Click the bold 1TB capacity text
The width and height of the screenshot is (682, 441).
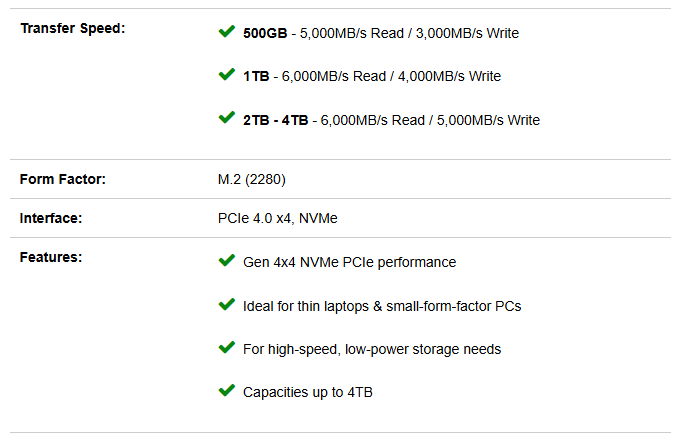click(256, 76)
